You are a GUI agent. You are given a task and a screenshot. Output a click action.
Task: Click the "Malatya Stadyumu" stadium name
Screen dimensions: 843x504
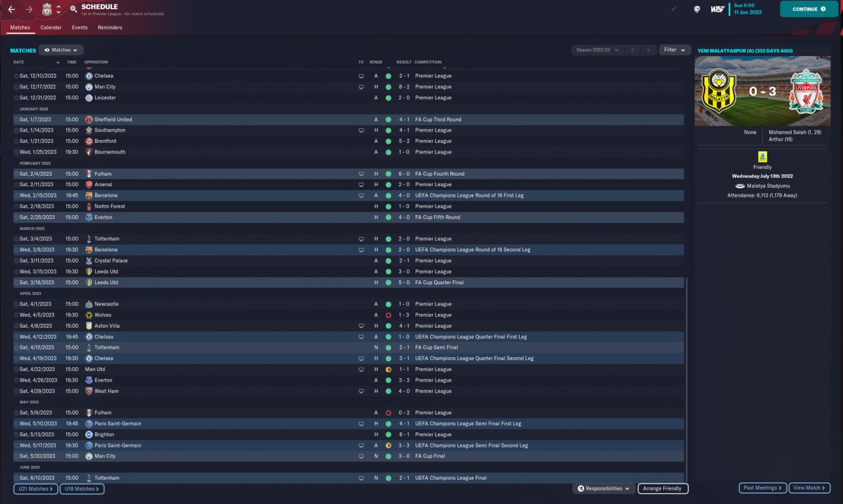pyautogui.click(x=767, y=186)
